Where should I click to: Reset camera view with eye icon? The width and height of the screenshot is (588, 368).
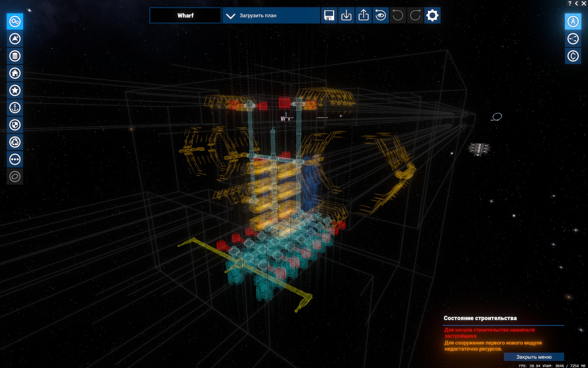pyautogui.click(x=381, y=15)
